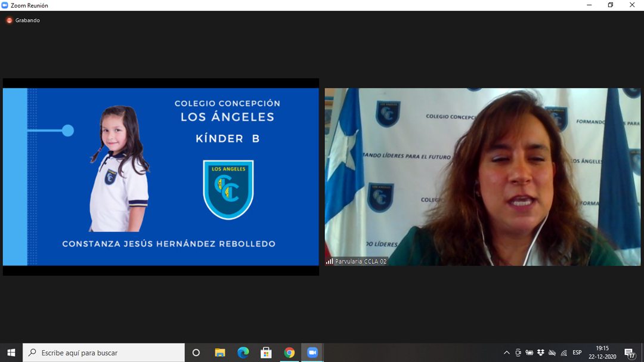The width and height of the screenshot is (644, 362).
Task: Open Microsoft Edge from the taskbar
Action: 243,352
